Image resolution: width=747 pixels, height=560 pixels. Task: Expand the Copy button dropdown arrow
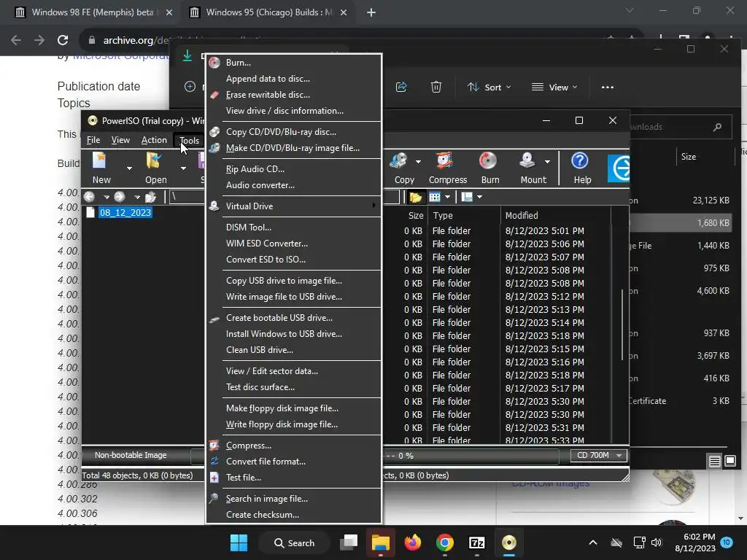[418, 162]
